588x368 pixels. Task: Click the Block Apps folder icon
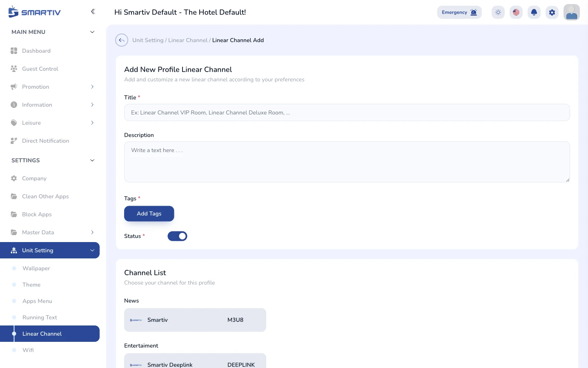coord(14,214)
